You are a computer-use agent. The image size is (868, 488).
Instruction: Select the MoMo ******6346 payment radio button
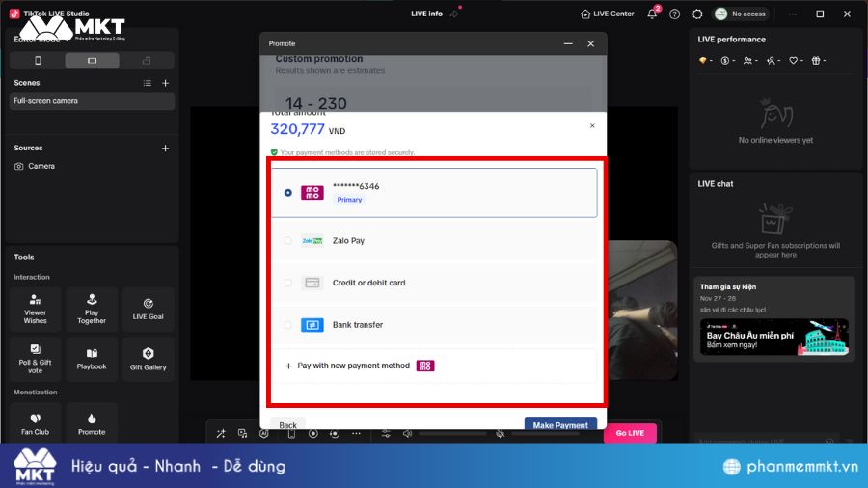pos(287,193)
